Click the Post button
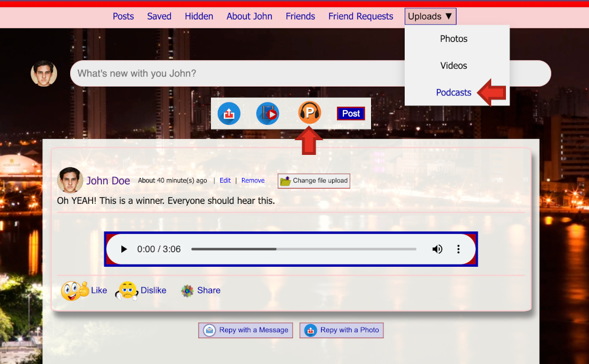589x364 pixels. [350, 113]
